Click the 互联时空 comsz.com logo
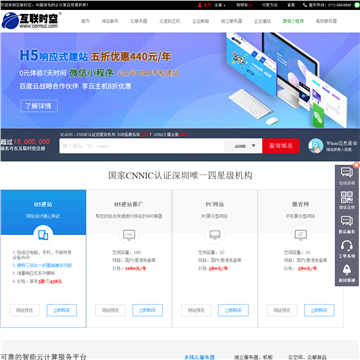Screen dimensions: 360x360 point(31,20)
